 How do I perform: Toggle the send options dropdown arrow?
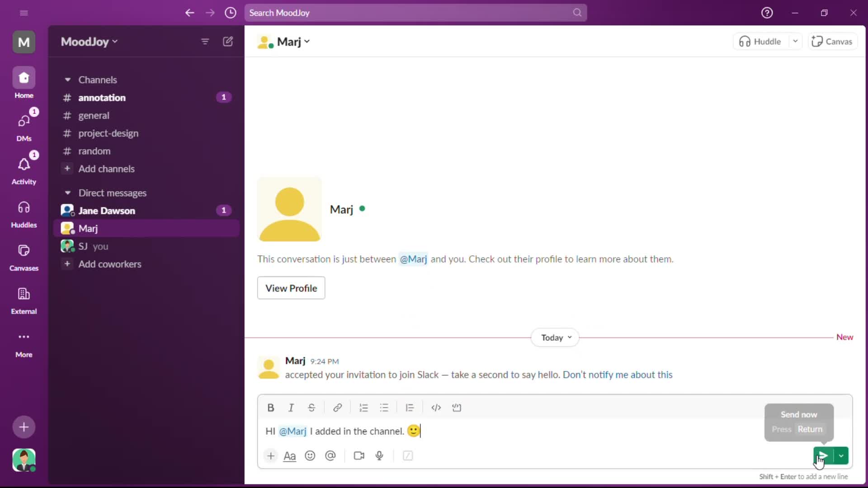click(841, 456)
